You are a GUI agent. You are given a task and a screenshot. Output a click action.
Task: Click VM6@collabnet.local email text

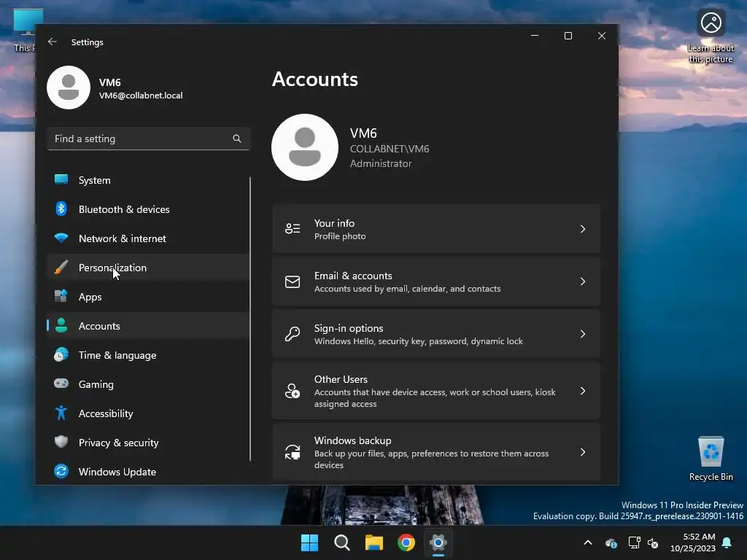coord(141,96)
